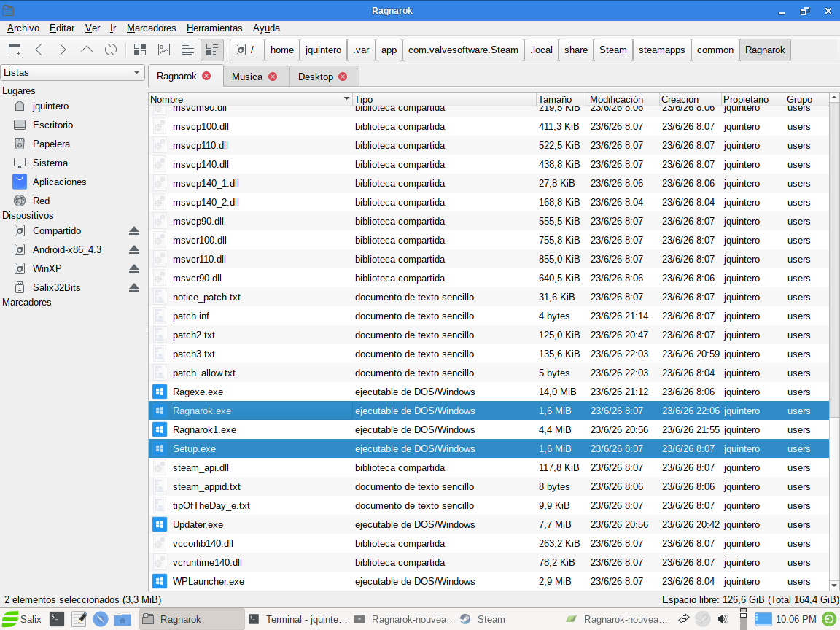
Task: Launch web browser from taskbar
Action: coord(101,619)
